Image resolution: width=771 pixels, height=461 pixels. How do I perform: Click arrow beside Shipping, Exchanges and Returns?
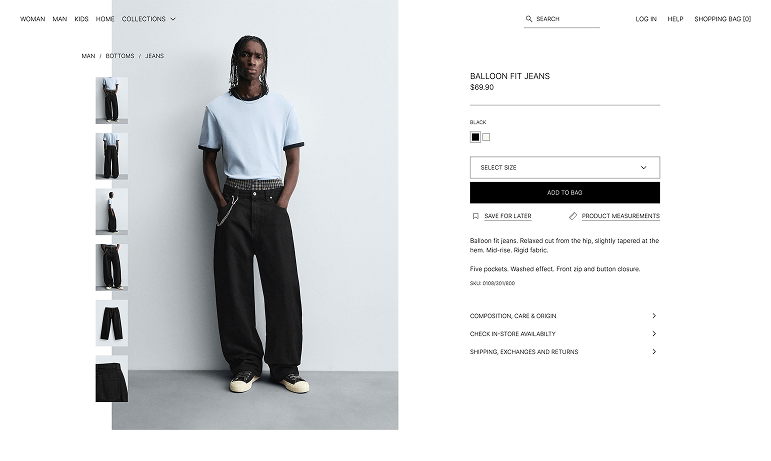point(654,352)
